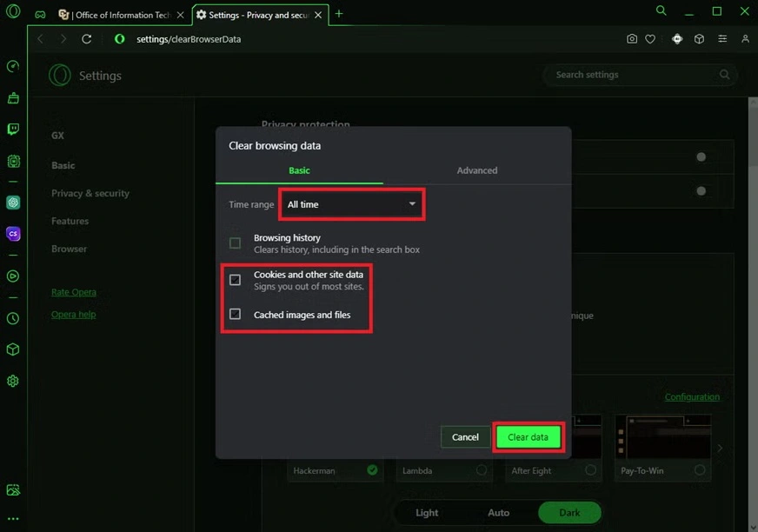This screenshot has height=532, width=758.
Task: Open Privacy & security settings section
Action: tap(90, 193)
